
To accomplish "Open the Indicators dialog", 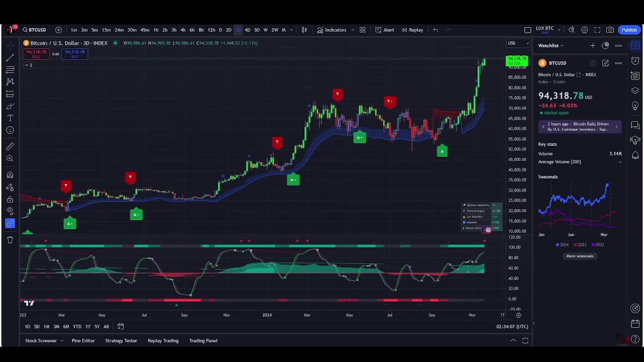I will [332, 30].
